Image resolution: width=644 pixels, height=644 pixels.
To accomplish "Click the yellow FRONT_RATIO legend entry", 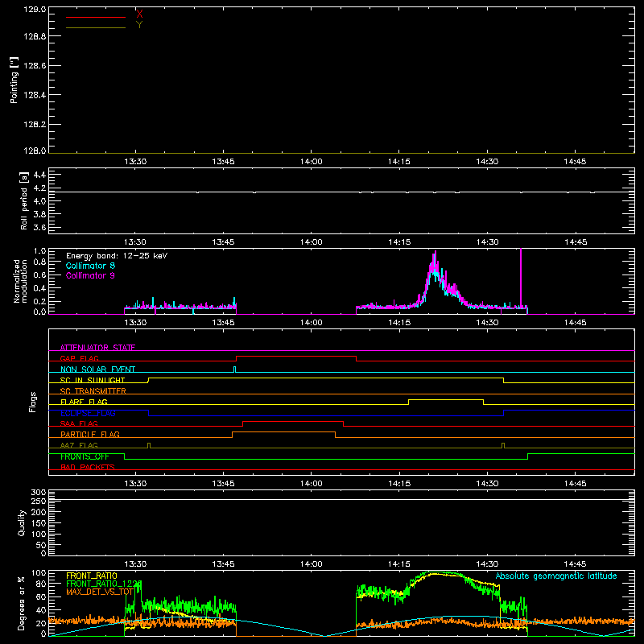I will [92, 576].
